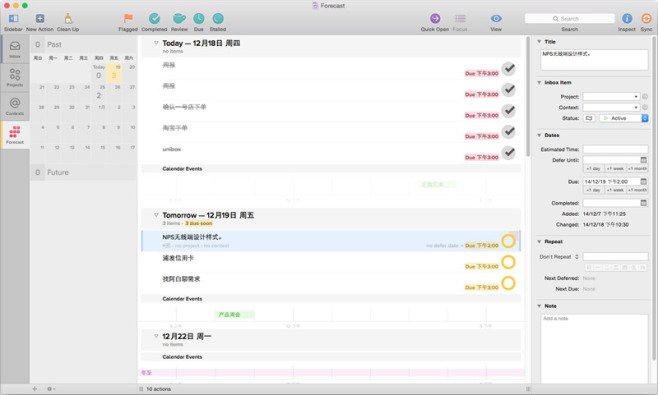Screen dimensions: 658x395
Task: Focus the Search field
Action: 569,18
